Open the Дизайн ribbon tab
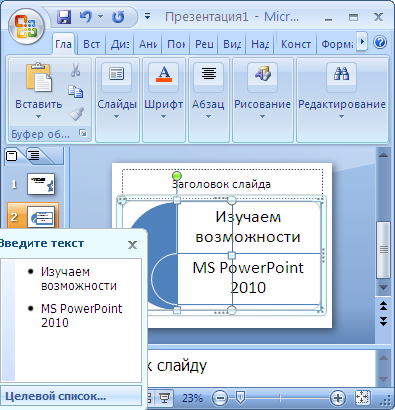395x410 pixels. click(120, 44)
